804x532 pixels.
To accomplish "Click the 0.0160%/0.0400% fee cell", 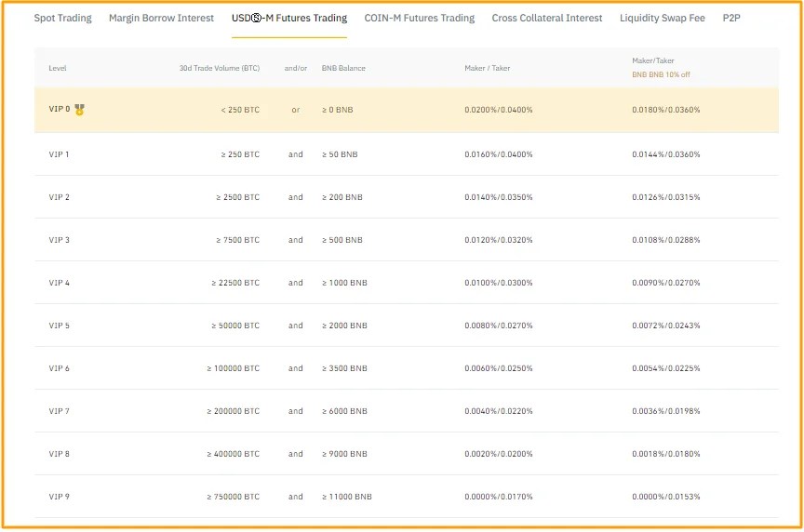I will (499, 154).
